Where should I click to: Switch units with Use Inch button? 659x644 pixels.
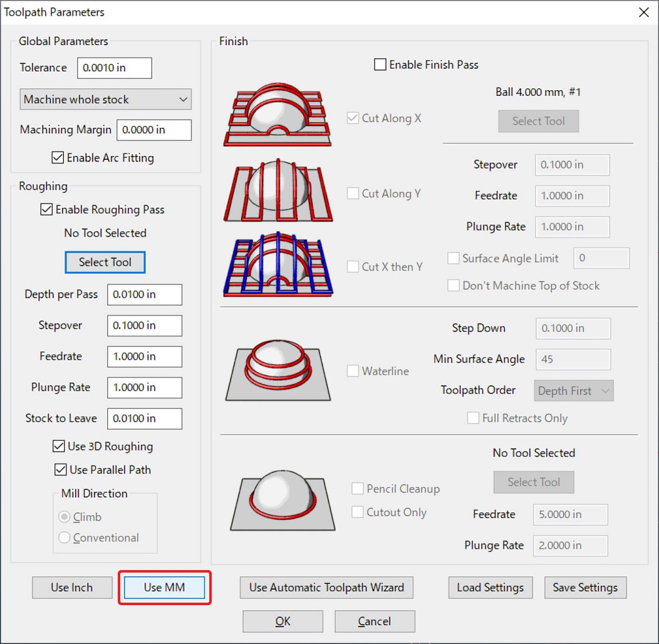click(72, 588)
